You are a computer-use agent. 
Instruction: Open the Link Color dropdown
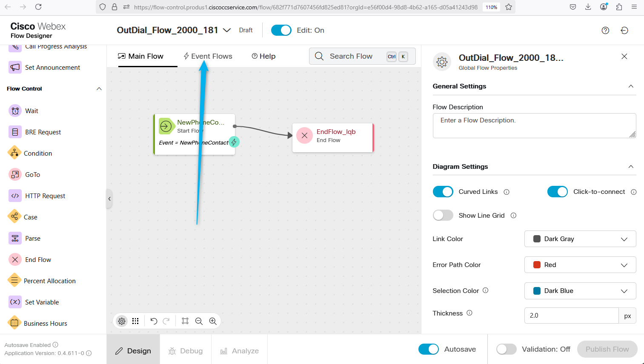click(x=580, y=239)
